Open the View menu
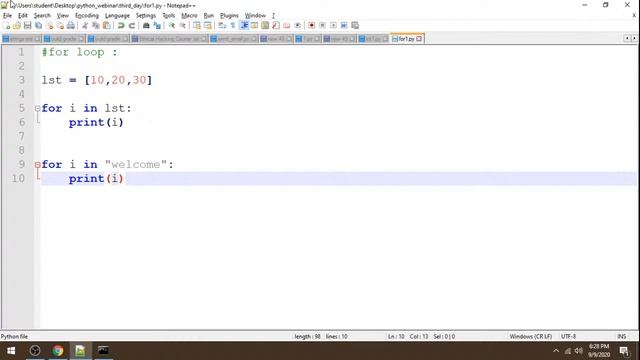This screenshot has height=360, width=640. (x=62, y=16)
